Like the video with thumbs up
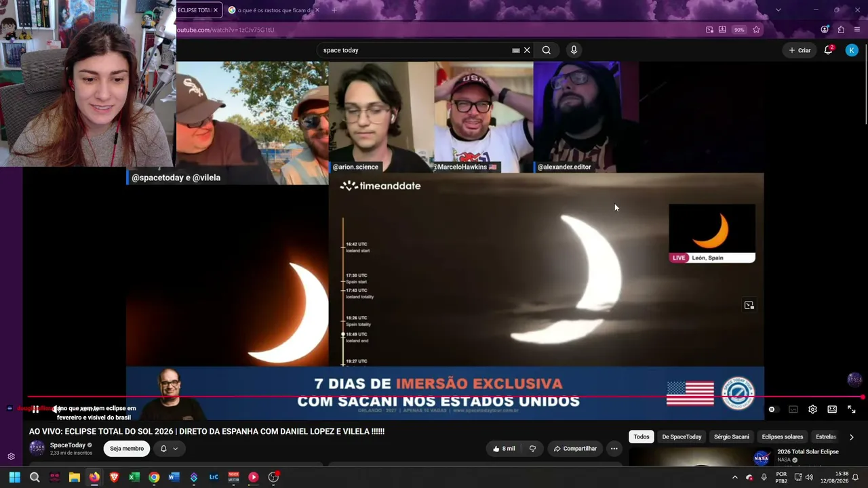 pyautogui.click(x=504, y=449)
